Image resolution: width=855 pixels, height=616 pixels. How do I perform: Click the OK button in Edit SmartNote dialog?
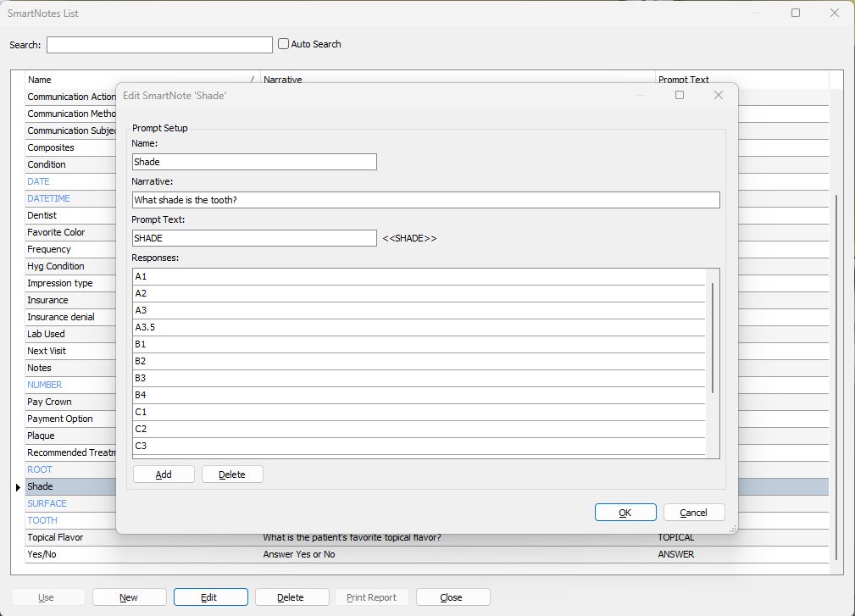625,513
